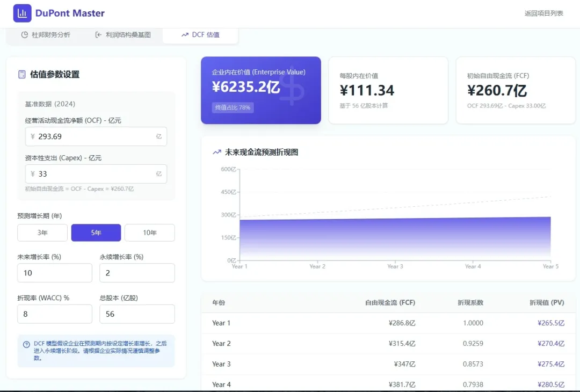
Task: Click the 永续增长率 (%) input field
Action: [x=137, y=273]
